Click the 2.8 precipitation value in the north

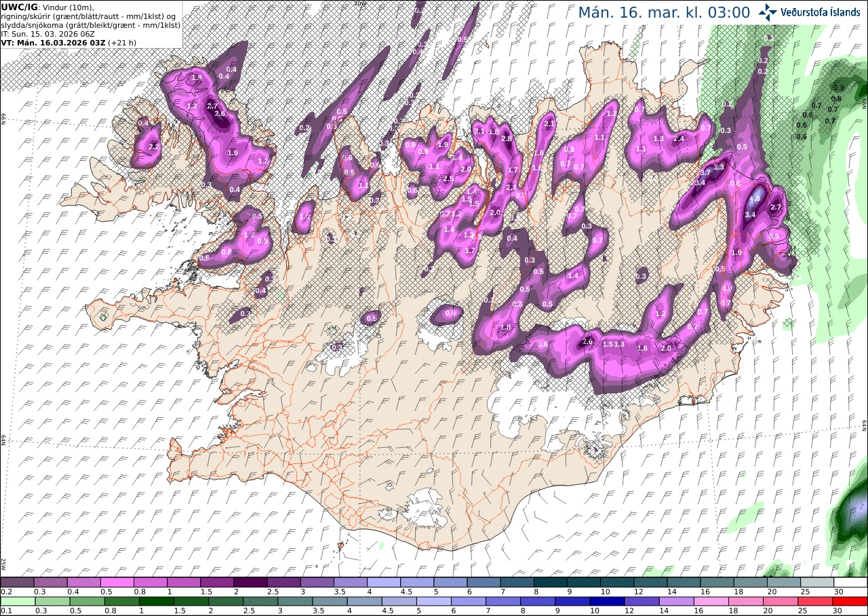pyautogui.click(x=506, y=138)
